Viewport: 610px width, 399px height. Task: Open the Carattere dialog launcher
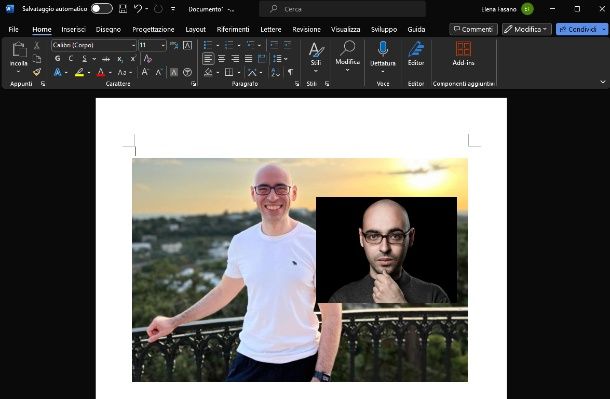193,84
